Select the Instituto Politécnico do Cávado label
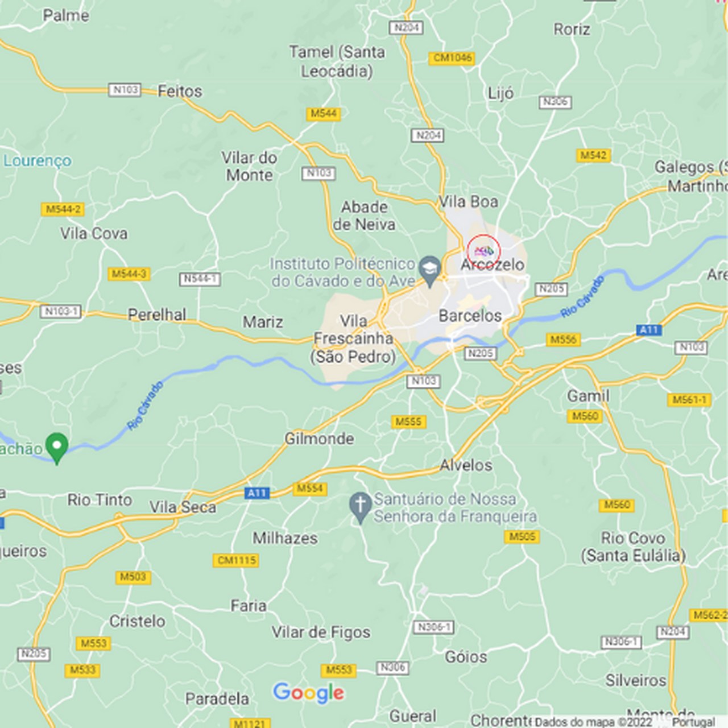The image size is (728, 728). pos(343,272)
